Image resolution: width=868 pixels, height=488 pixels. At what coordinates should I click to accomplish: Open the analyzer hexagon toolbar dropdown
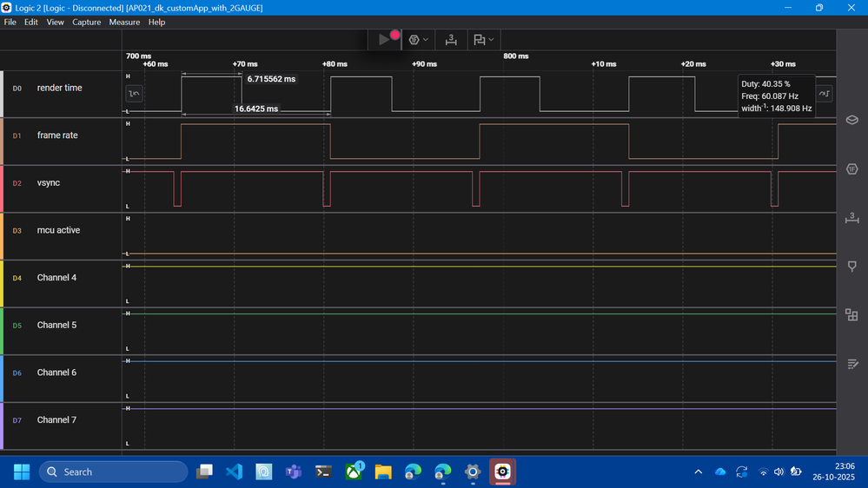pyautogui.click(x=418, y=40)
